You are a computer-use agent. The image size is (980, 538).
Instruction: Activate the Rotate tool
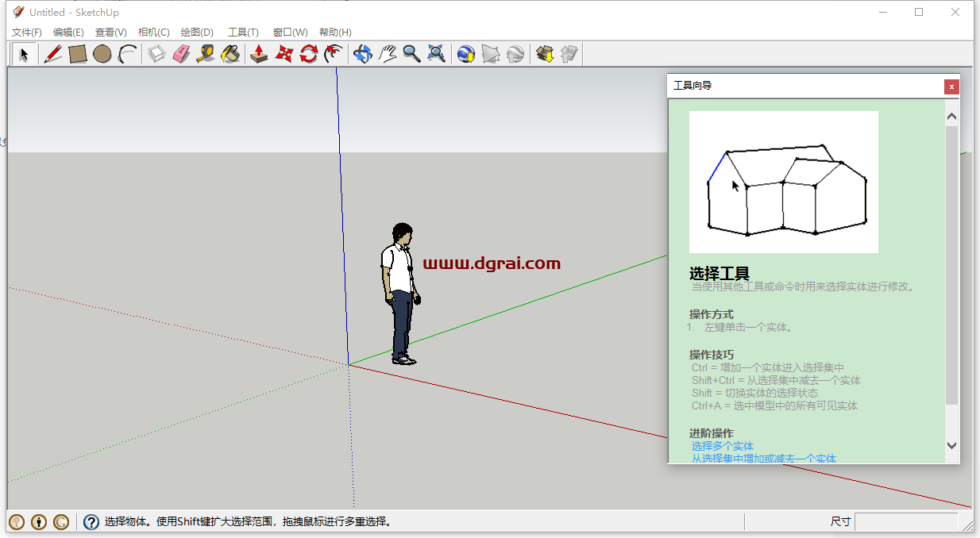(308, 53)
